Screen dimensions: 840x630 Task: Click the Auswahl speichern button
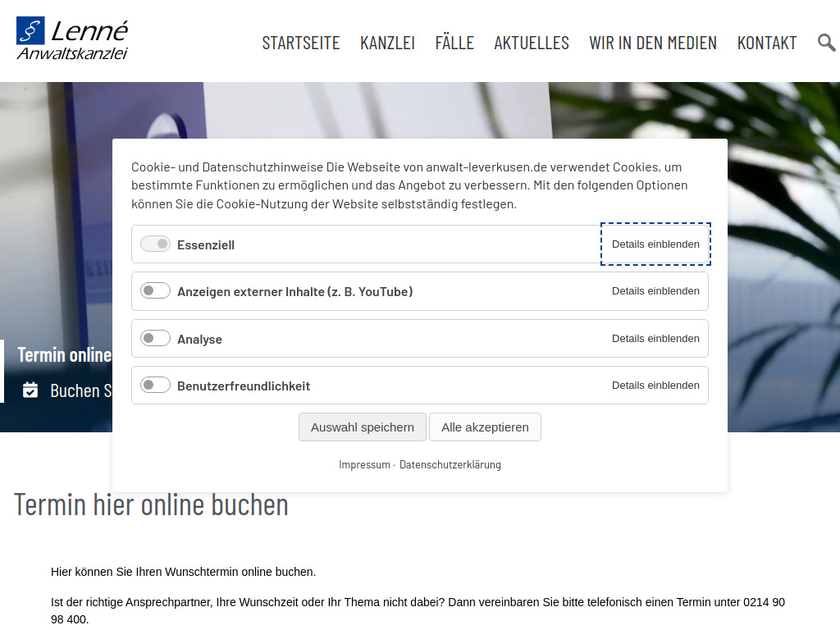coord(362,427)
